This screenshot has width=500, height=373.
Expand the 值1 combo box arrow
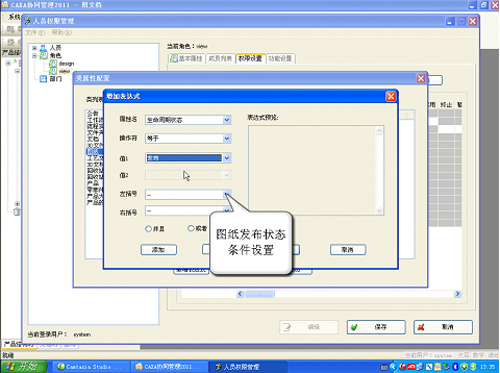click(x=227, y=158)
